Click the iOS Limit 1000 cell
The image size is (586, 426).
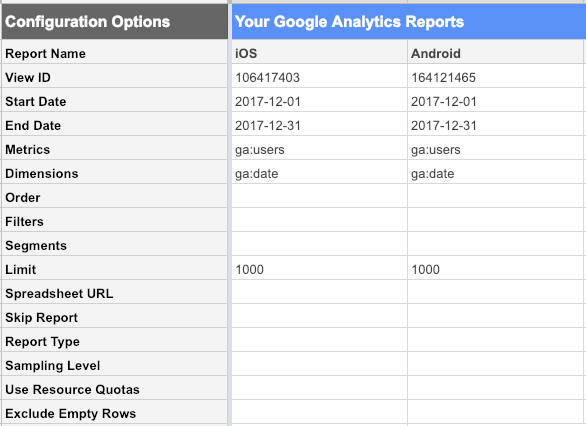[x=319, y=269]
